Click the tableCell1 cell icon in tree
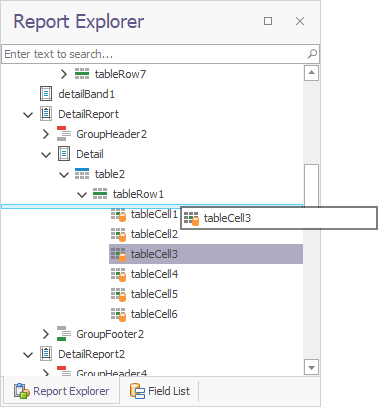The height and width of the screenshot is (407, 378). click(118, 215)
